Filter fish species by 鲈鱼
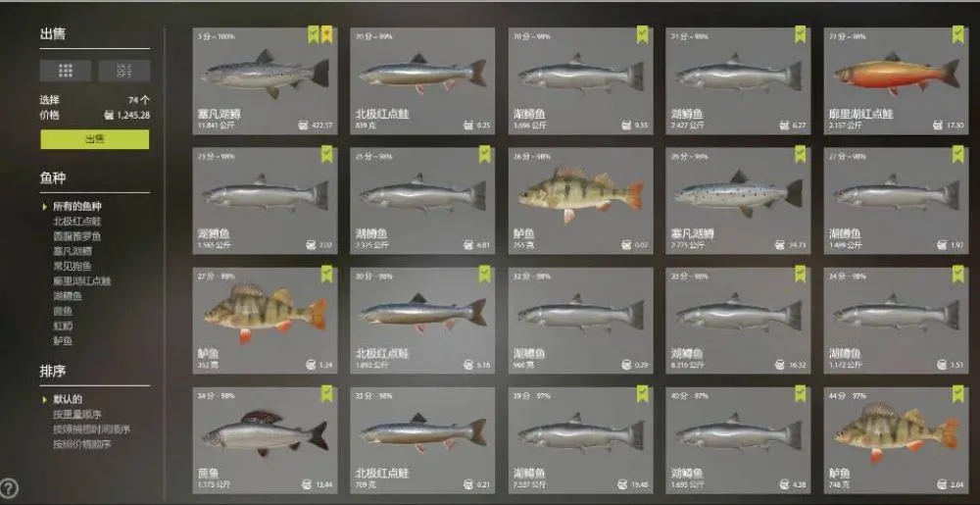 click(x=63, y=341)
